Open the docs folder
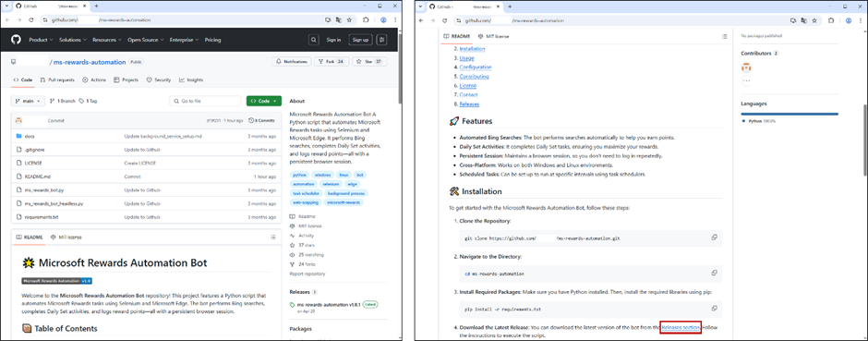Screen dimensions: 868x341 30,136
